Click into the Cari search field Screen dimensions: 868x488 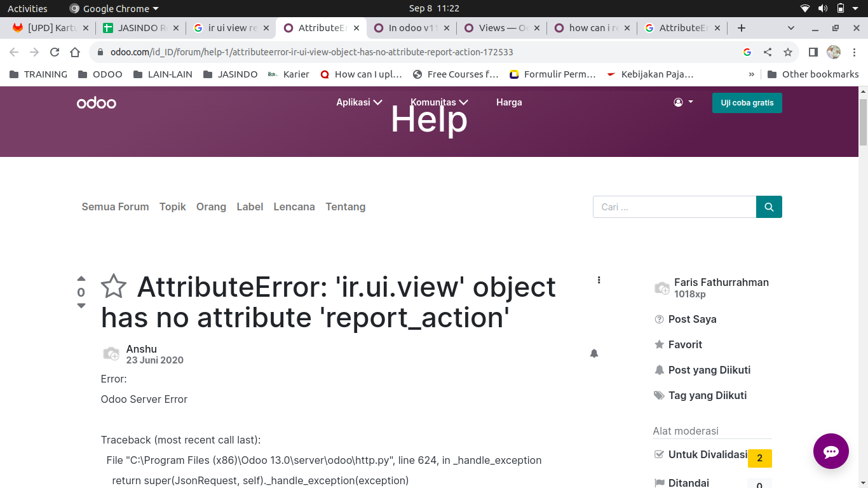pos(674,207)
